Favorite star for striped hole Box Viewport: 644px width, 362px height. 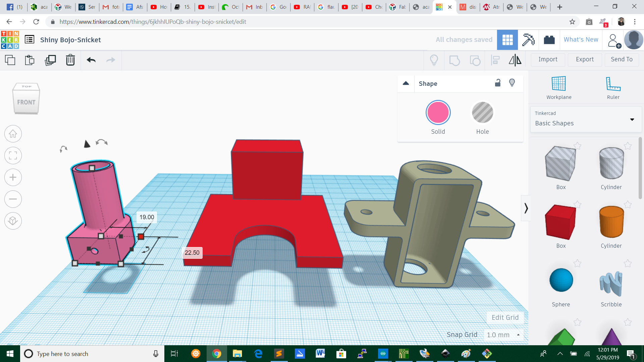[x=577, y=146]
